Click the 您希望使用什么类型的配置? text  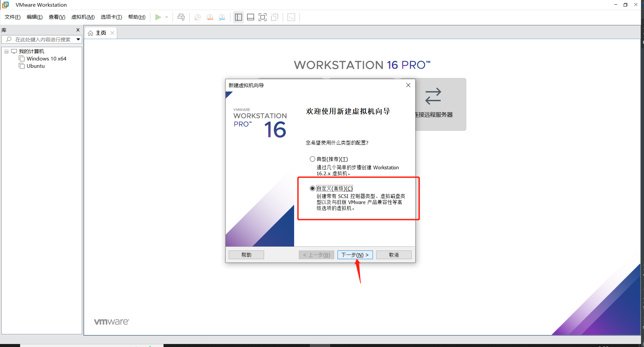tap(337, 143)
